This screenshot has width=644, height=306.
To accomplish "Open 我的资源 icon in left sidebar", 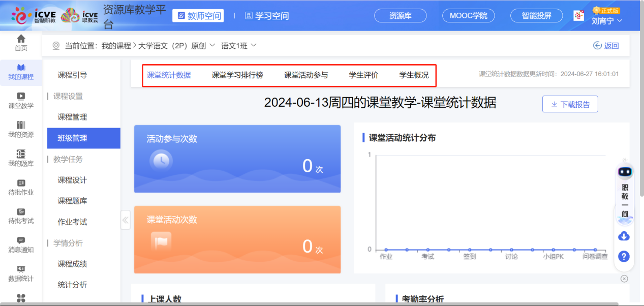I will coord(21,125).
